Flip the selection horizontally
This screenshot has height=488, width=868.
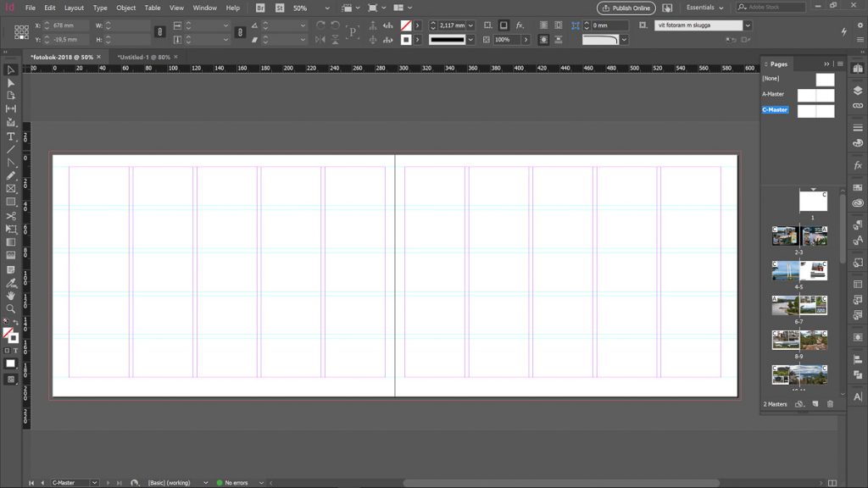(320, 39)
